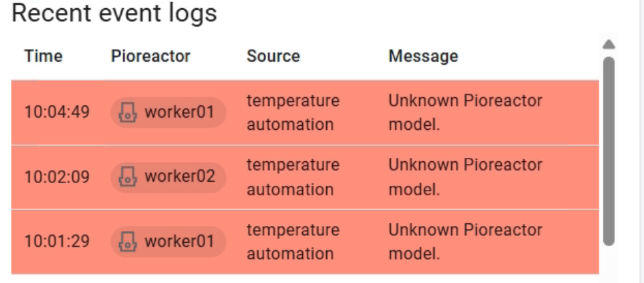Click the Pioreactor icon in the 10:04:49 row
This screenshot has height=283, width=644.
click(128, 112)
